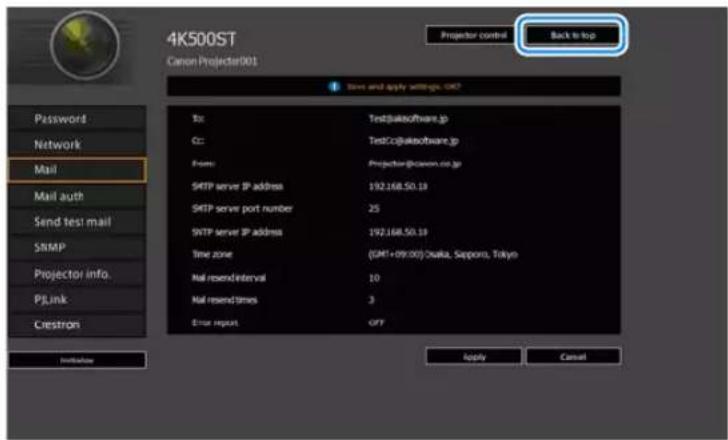Select the Mail menu item

77,170
